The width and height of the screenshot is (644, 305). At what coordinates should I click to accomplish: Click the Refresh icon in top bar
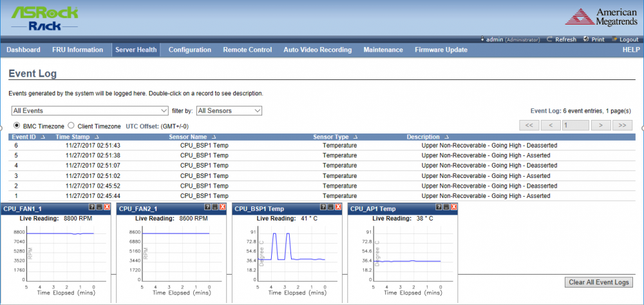(549, 39)
